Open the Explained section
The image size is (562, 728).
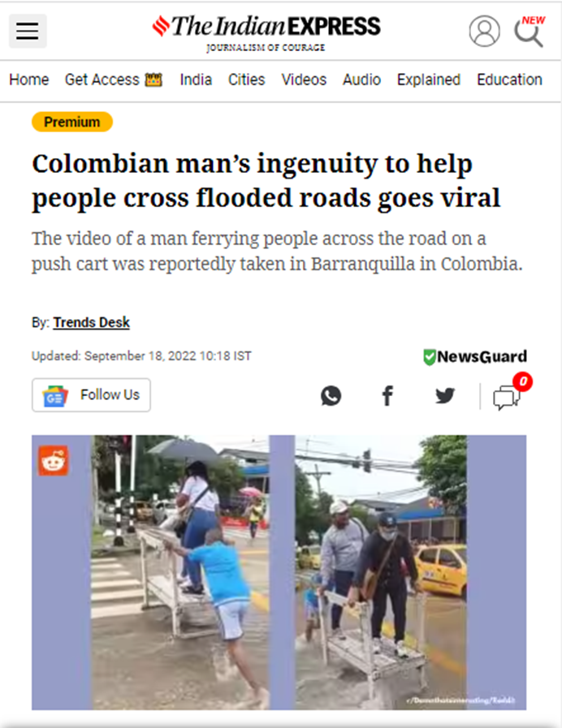(x=429, y=80)
